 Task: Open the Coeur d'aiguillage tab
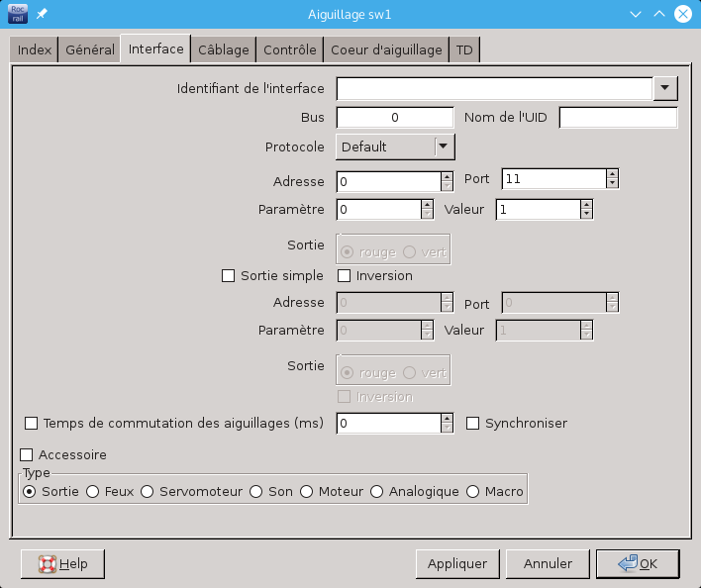(386, 50)
